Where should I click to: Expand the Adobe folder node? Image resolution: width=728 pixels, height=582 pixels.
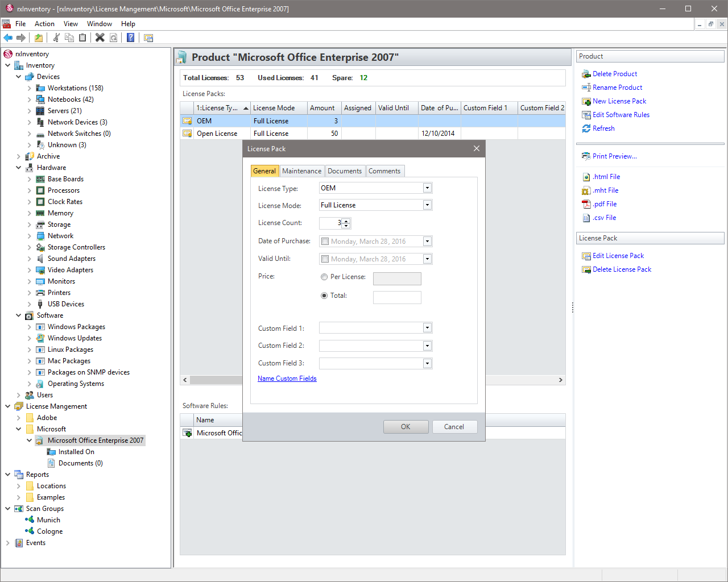click(19, 418)
